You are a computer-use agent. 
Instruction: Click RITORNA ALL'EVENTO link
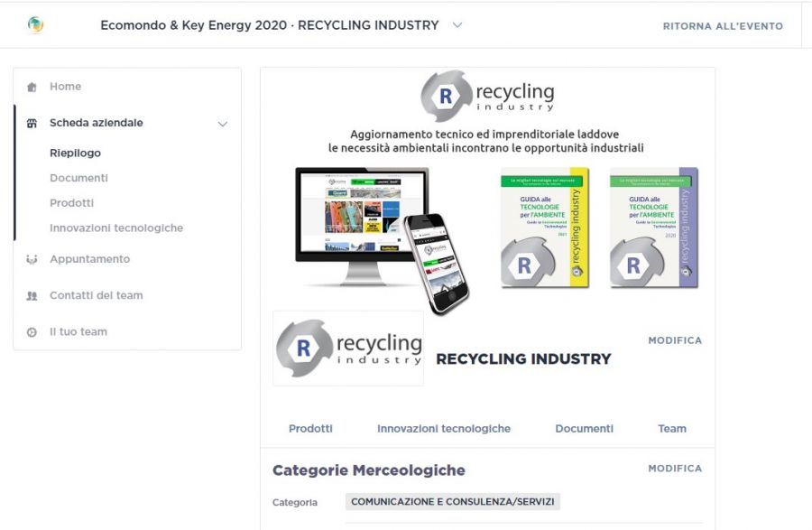(x=723, y=26)
